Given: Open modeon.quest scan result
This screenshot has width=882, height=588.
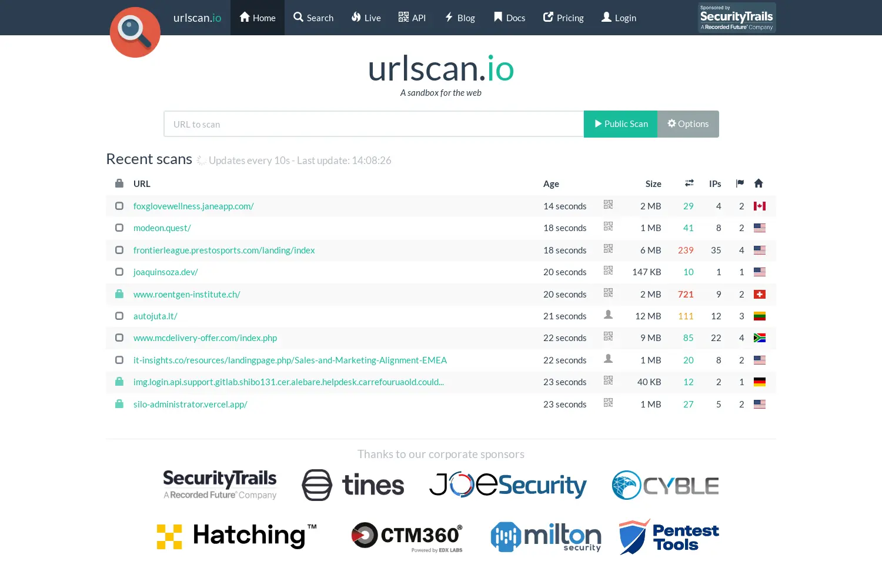Looking at the screenshot, I should pos(162,228).
